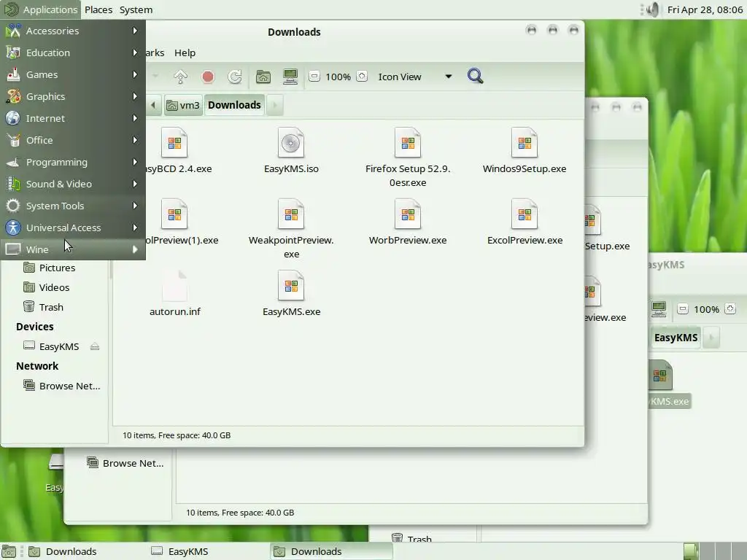Eject the EasyKMS device
The image size is (747, 560).
[x=95, y=346]
